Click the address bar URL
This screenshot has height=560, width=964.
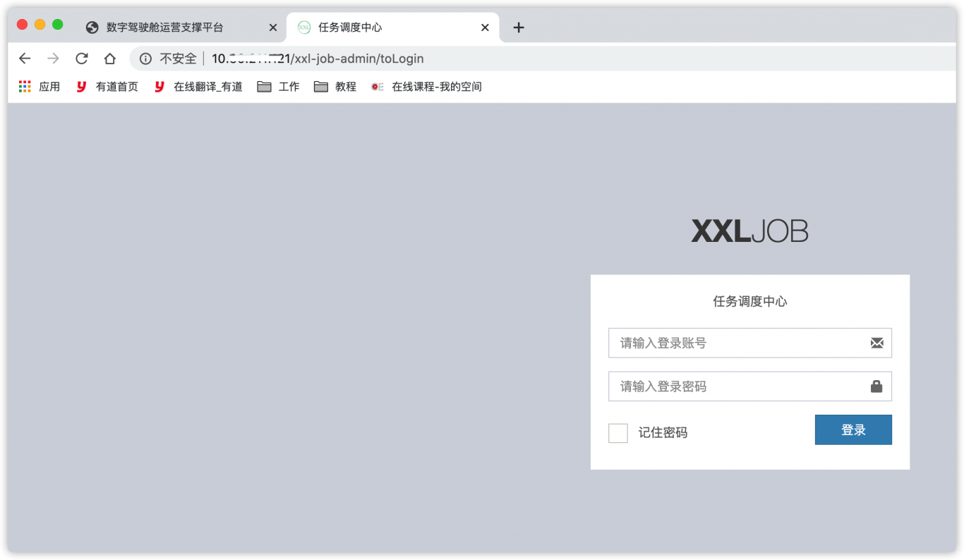point(318,59)
